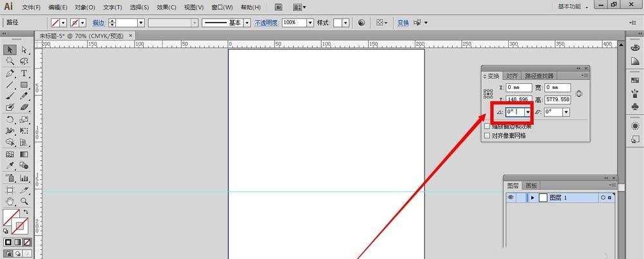Expand the 图层 1 disclosure triangle
644x259 pixels.
point(533,198)
